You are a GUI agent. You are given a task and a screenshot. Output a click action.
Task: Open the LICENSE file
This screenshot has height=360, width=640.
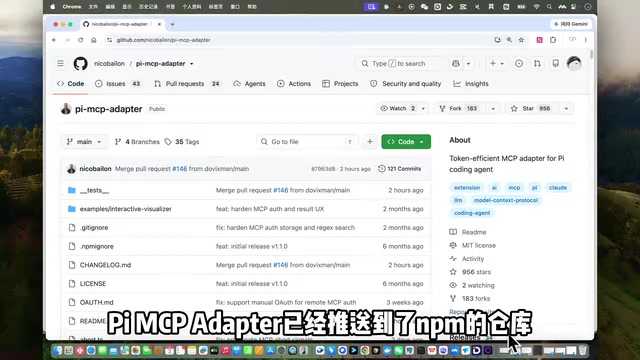[93, 284]
